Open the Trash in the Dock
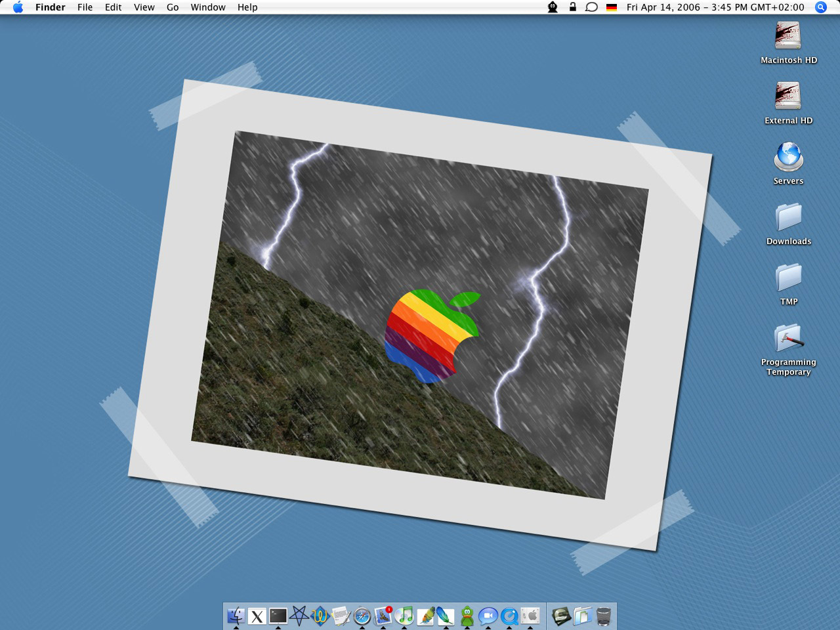Viewport: 840px width, 630px height. [x=604, y=616]
